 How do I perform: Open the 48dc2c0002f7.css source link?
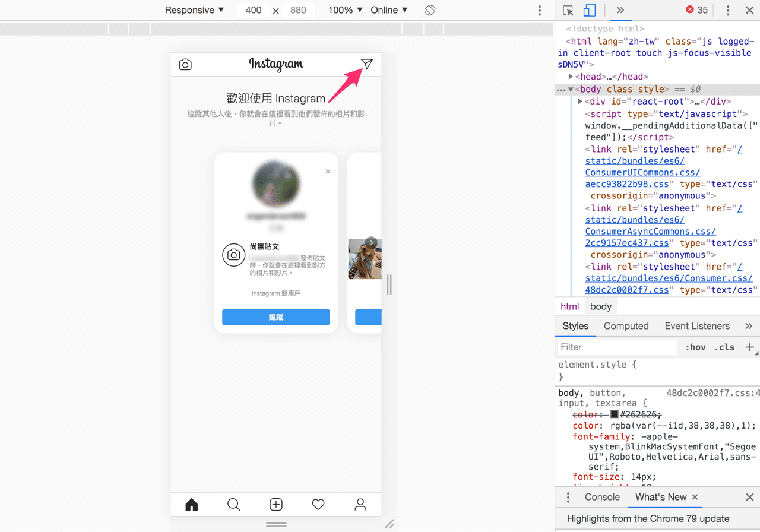coord(712,393)
